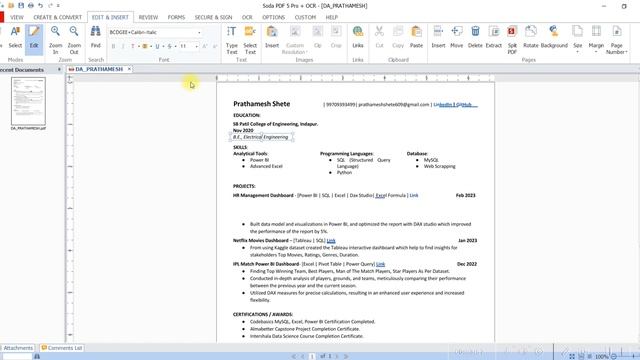The image size is (640, 360).
Task: Open Find with the binoculars icon
Action: (x=96, y=37)
